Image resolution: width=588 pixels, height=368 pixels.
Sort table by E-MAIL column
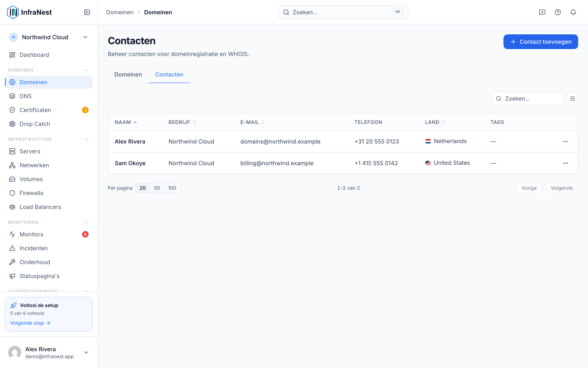[253, 122]
